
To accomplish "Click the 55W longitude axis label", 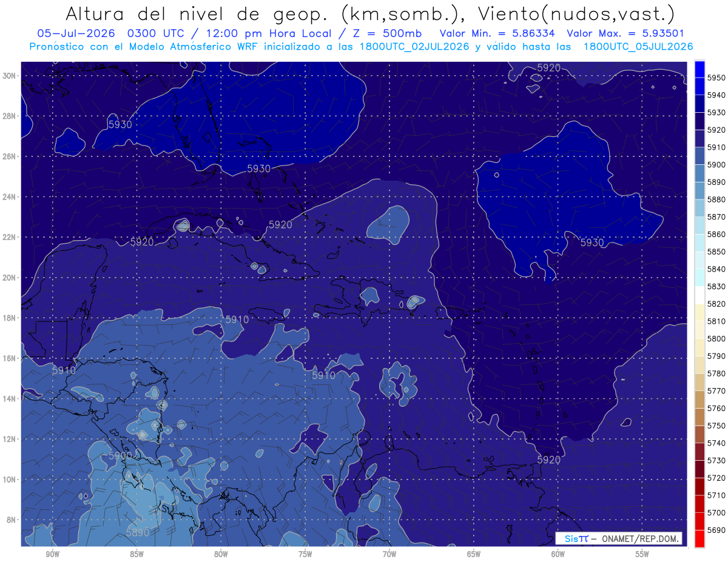I will pyautogui.click(x=642, y=554).
